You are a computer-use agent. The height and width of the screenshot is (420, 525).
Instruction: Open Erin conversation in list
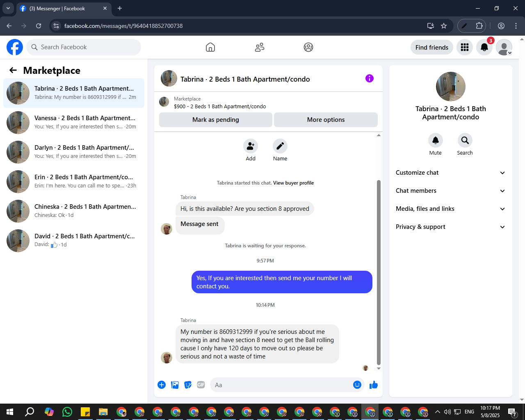tap(74, 182)
